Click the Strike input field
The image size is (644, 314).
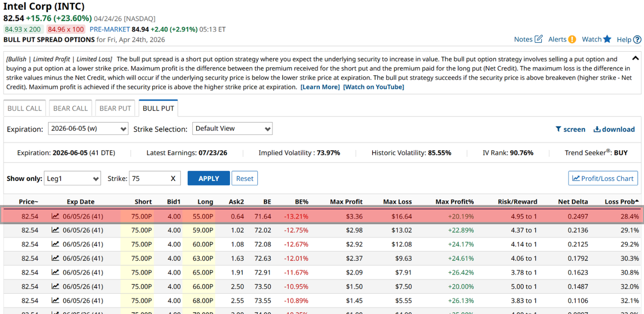pos(147,179)
